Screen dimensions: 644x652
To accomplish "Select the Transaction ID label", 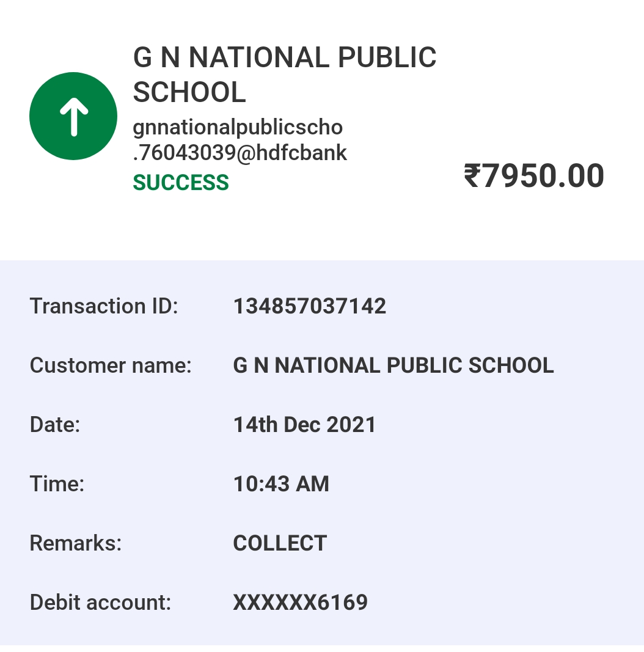I will point(104,306).
